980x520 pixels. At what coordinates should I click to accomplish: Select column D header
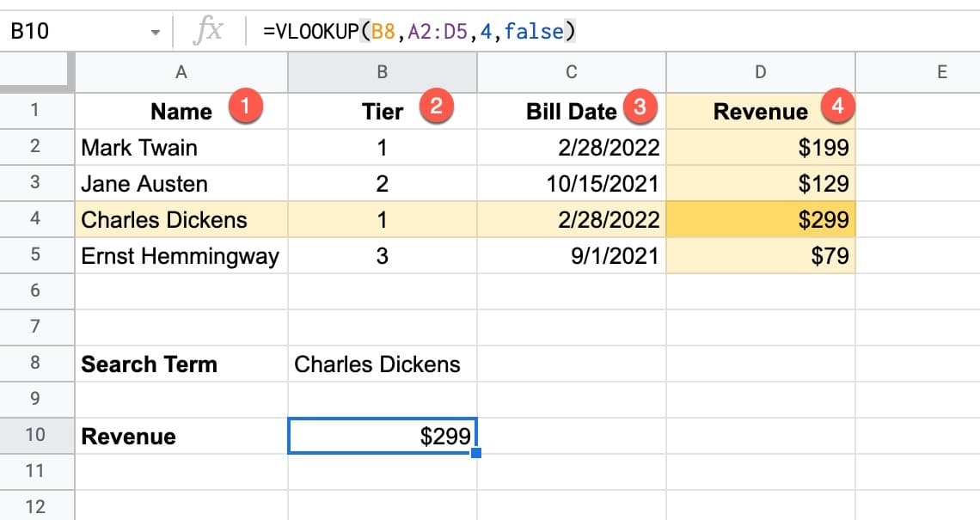(760, 73)
